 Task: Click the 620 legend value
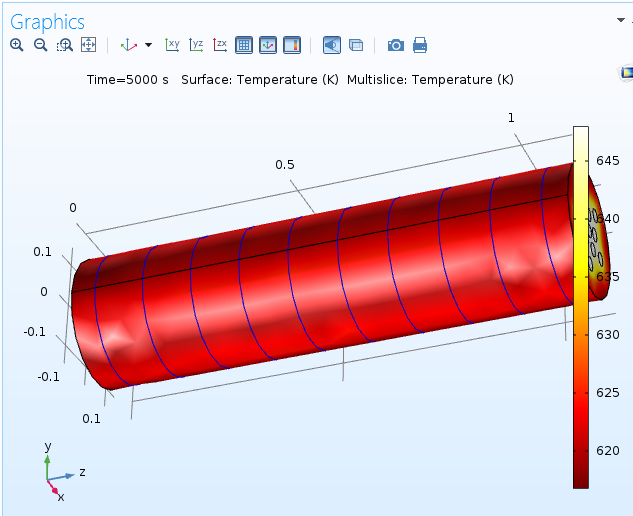tap(608, 451)
